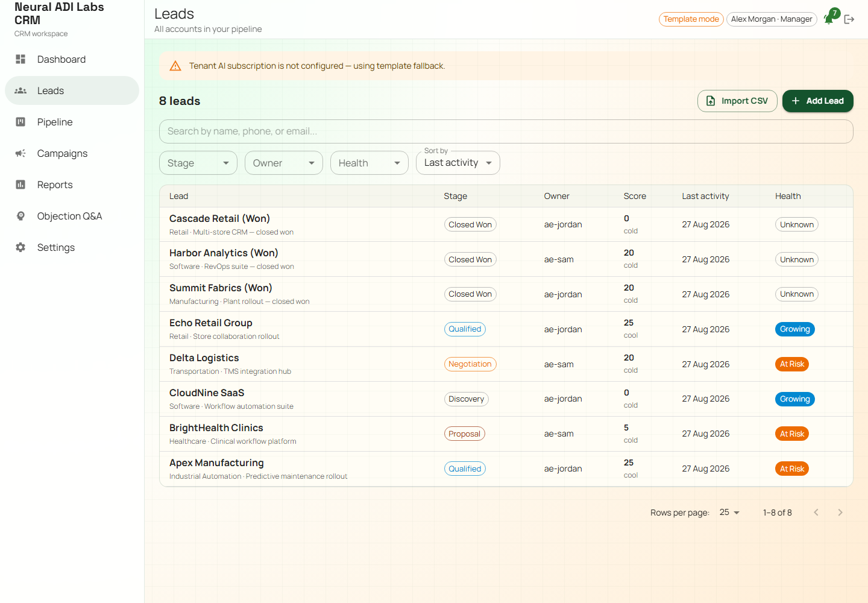Click At Risk badge for Delta Logistics

(792, 364)
